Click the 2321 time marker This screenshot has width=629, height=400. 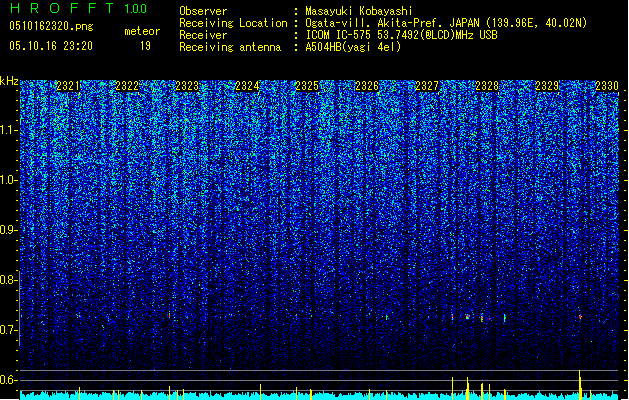click(x=68, y=86)
